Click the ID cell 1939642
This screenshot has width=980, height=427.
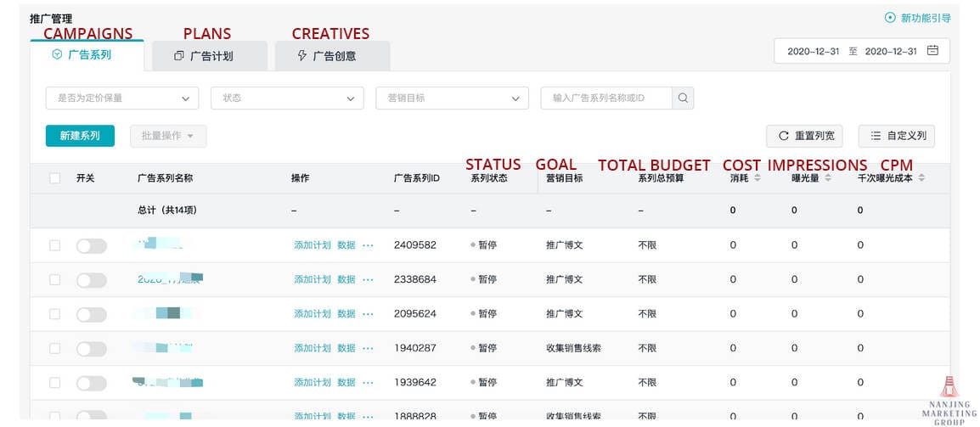click(x=415, y=383)
